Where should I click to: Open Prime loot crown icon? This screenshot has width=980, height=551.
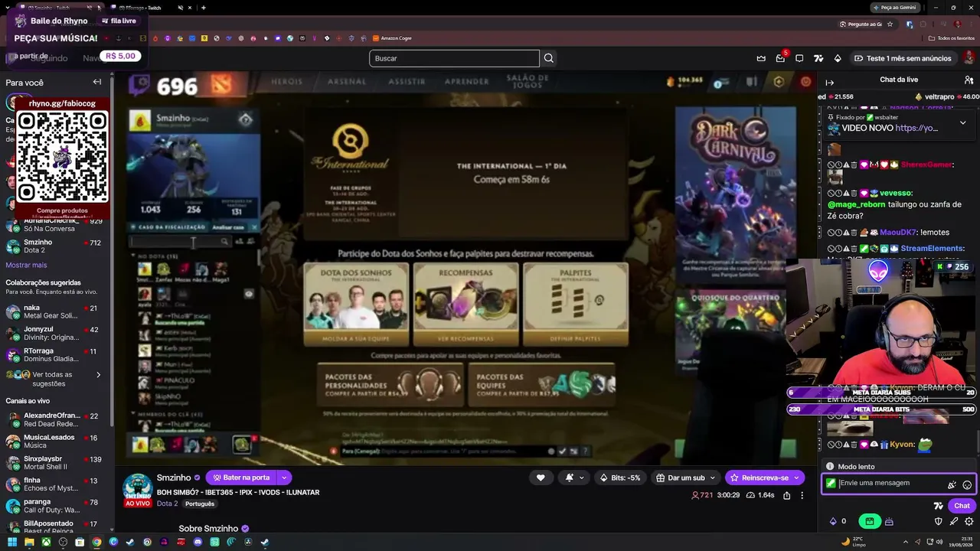(x=761, y=58)
